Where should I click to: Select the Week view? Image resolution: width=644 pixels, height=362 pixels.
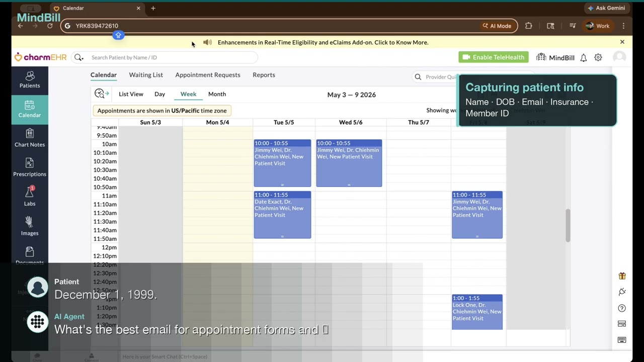click(188, 94)
